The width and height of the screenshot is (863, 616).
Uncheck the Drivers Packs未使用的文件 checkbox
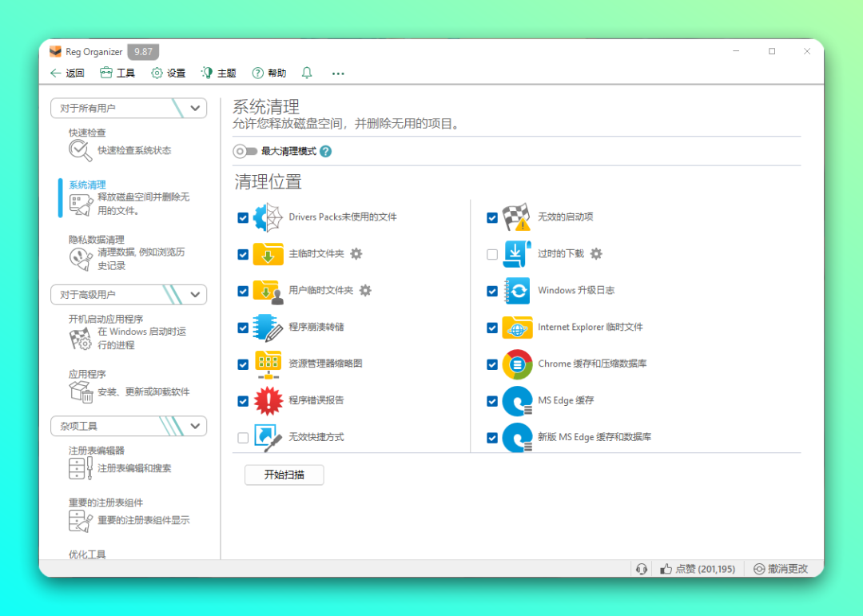(243, 217)
